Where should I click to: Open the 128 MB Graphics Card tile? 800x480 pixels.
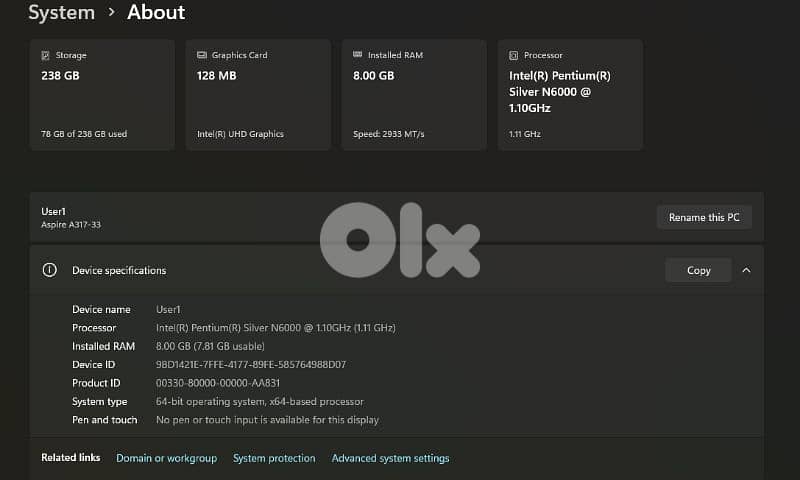pos(258,95)
